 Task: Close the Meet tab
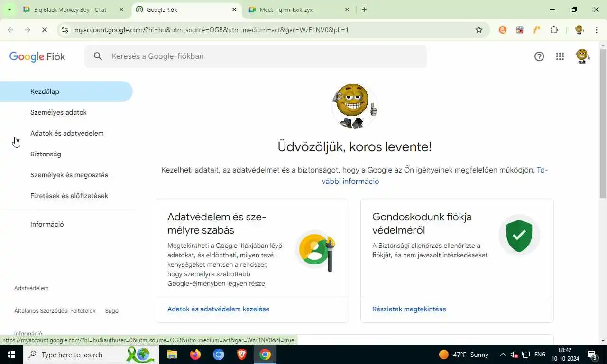[347, 9]
